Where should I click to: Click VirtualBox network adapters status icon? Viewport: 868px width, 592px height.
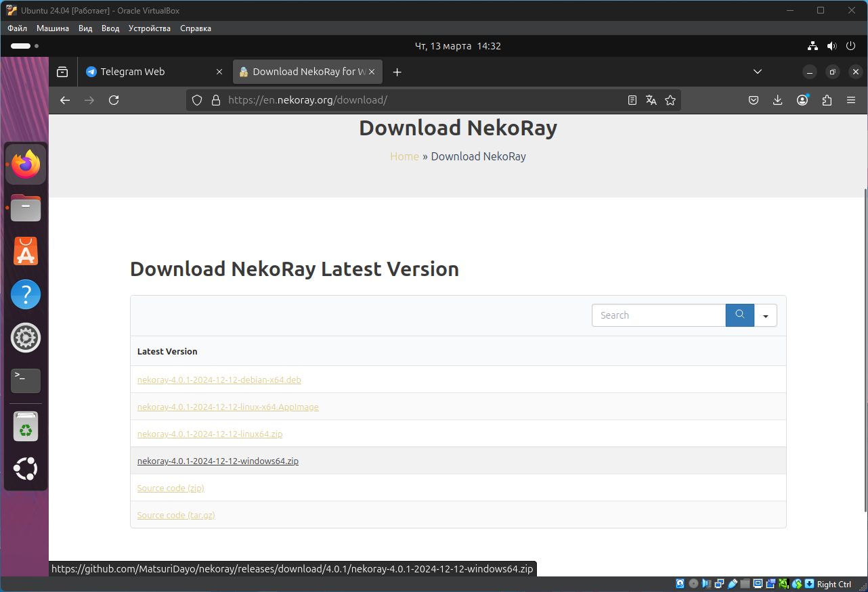(719, 584)
